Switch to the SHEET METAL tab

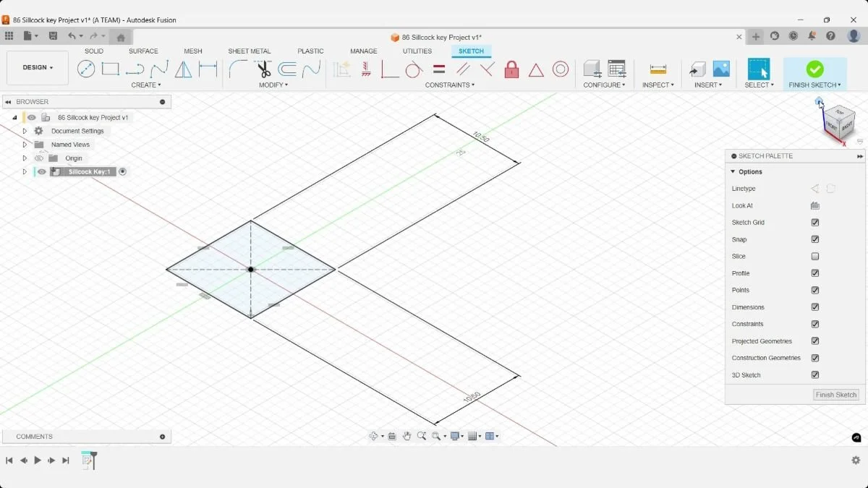click(x=250, y=51)
